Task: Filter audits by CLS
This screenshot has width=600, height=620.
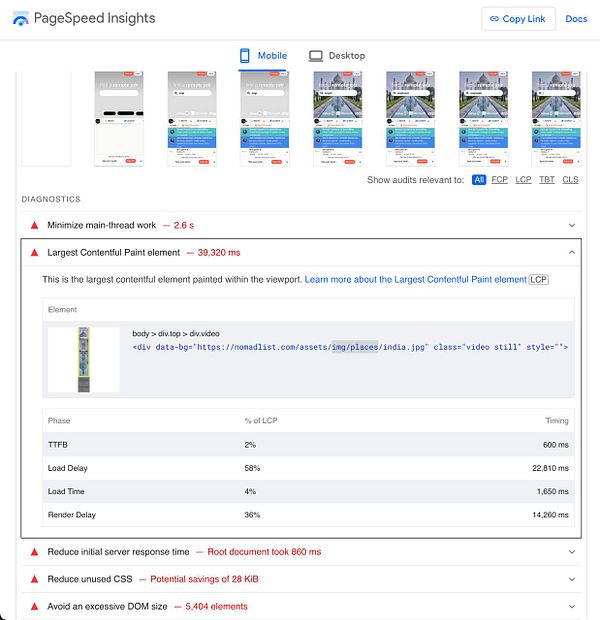Action: pos(570,180)
